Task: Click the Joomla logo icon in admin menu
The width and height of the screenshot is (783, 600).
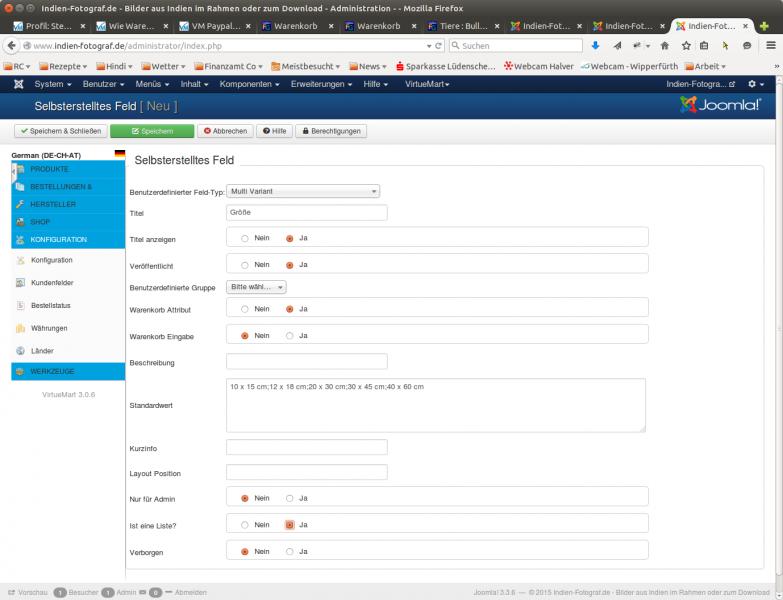Action: coord(18,85)
